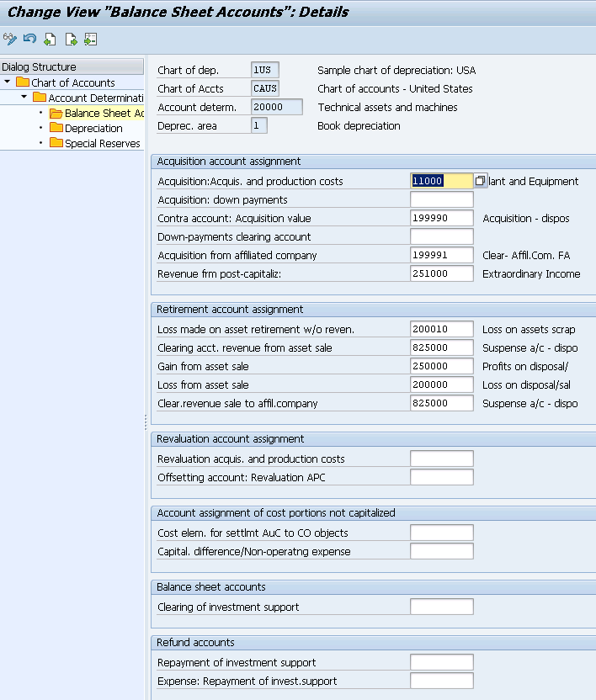Click the other entry toolbar icon
The width and height of the screenshot is (596, 700).
pos(91,40)
